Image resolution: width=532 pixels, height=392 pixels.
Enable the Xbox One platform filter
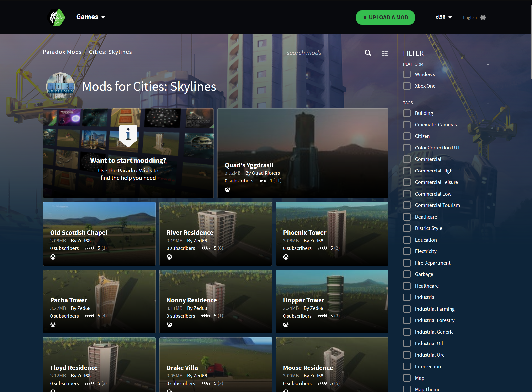click(x=407, y=86)
